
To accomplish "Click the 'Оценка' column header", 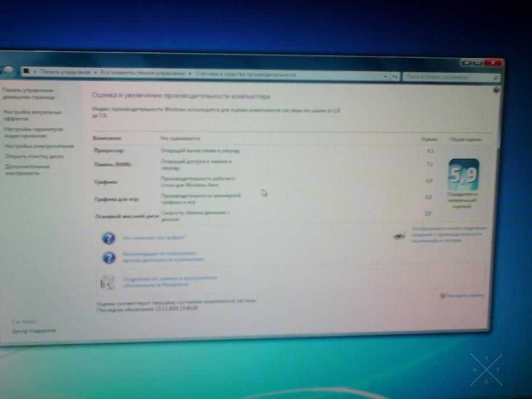I will click(x=429, y=140).
